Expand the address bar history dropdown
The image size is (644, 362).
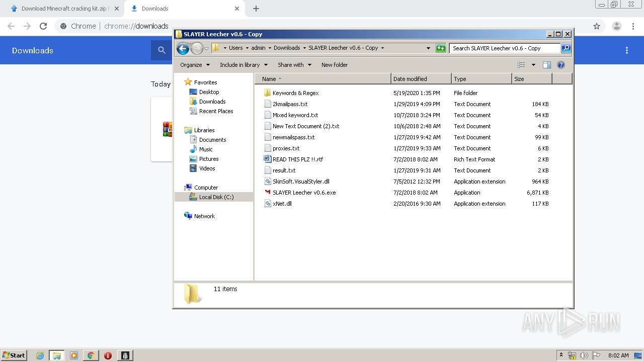coord(428,48)
